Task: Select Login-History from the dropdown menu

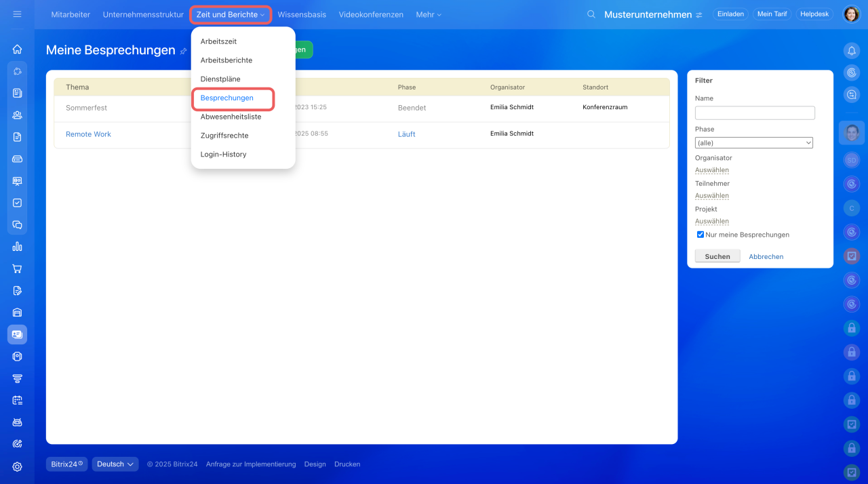Action: pos(223,155)
